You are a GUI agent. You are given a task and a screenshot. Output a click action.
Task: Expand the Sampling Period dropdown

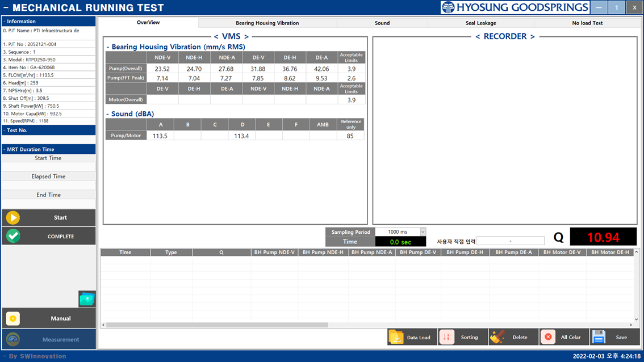click(x=423, y=231)
